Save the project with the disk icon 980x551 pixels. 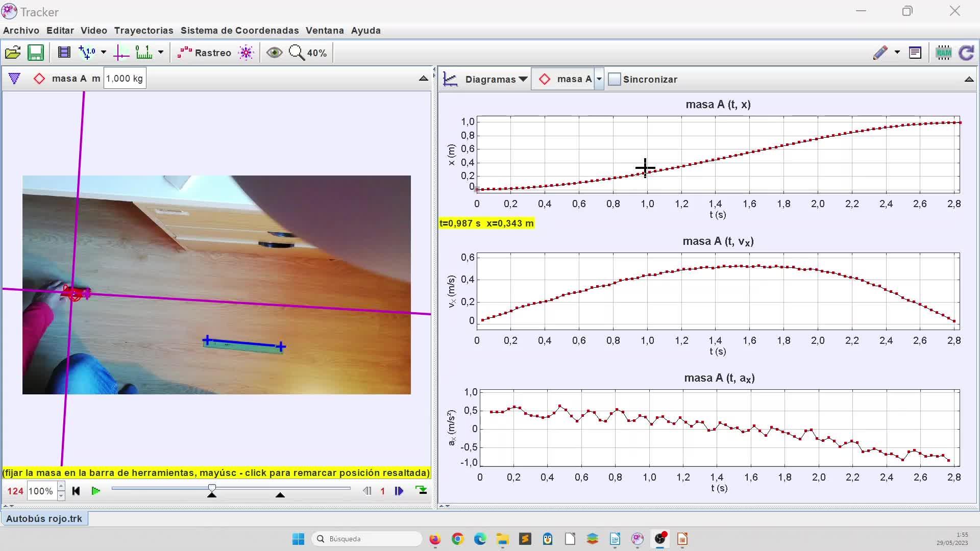pos(36,53)
